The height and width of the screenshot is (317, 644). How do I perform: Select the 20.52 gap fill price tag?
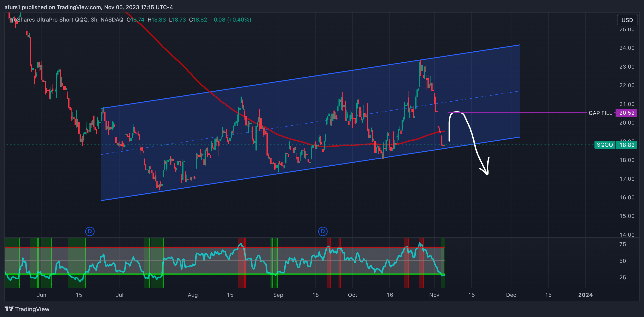tap(627, 113)
